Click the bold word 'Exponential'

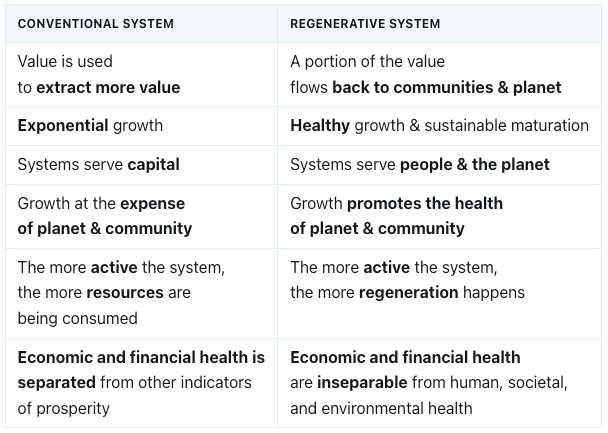(63, 126)
